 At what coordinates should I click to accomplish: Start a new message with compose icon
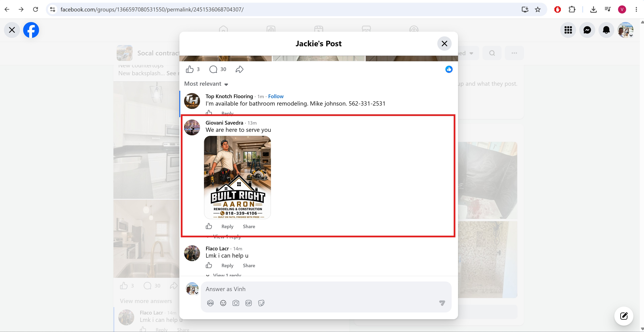pyautogui.click(x=624, y=316)
